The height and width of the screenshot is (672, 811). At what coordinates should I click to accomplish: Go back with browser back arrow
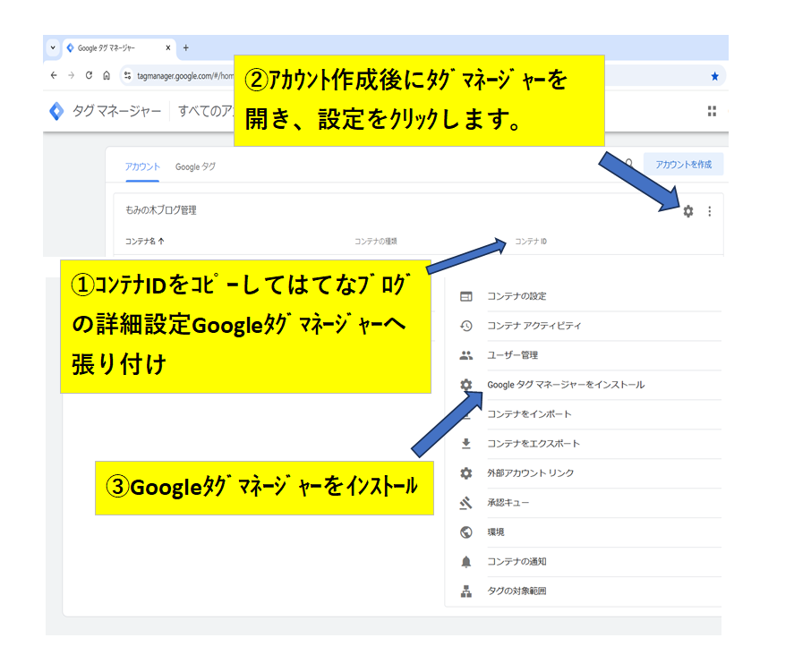coord(54,75)
